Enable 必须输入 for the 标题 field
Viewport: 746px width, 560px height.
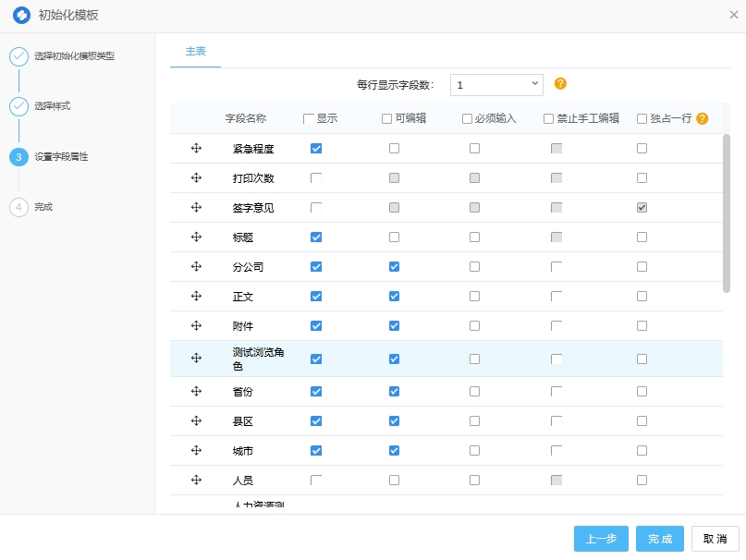click(x=474, y=237)
